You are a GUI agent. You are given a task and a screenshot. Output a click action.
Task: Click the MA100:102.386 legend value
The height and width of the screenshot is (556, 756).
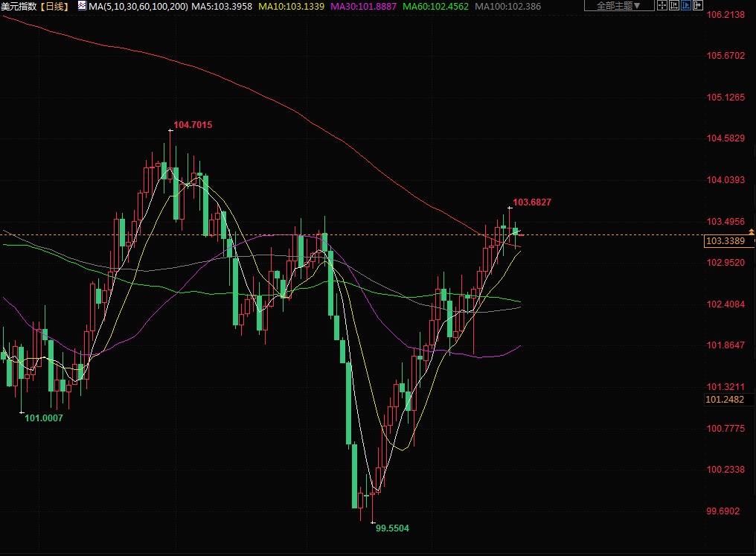[507, 6]
